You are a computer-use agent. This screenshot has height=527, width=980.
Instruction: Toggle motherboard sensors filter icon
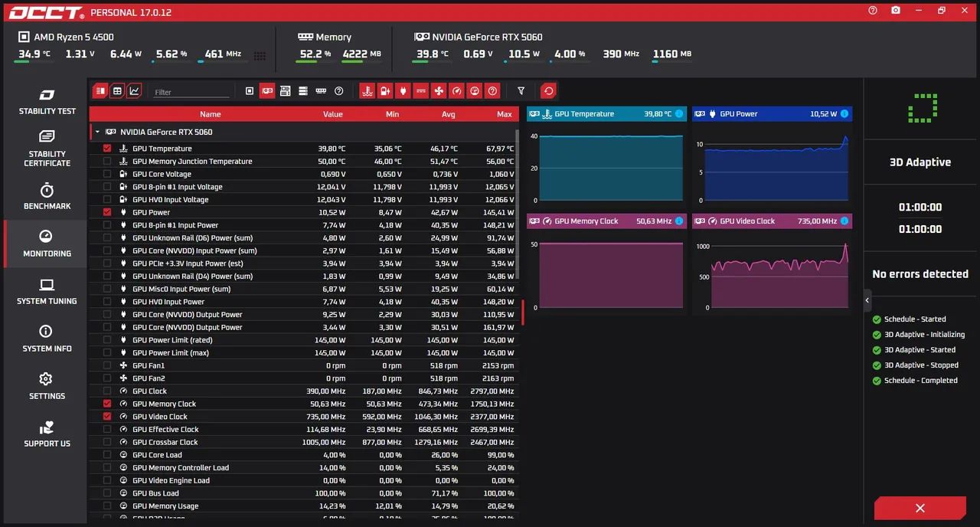click(x=285, y=91)
